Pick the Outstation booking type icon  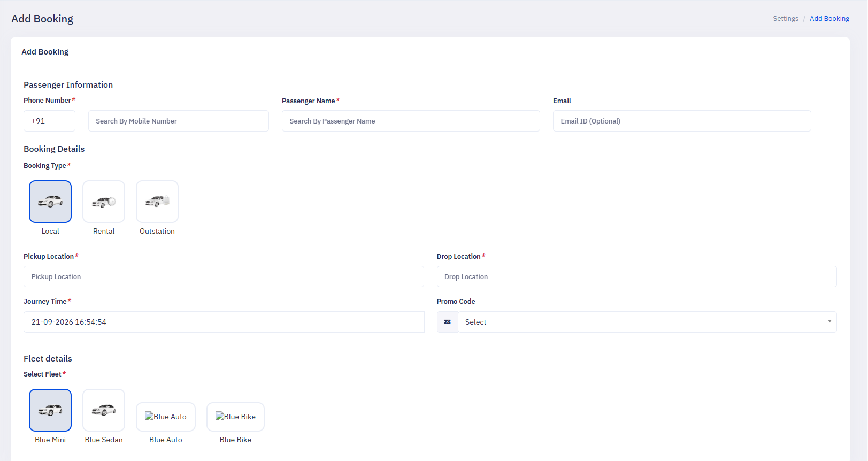[x=157, y=202]
